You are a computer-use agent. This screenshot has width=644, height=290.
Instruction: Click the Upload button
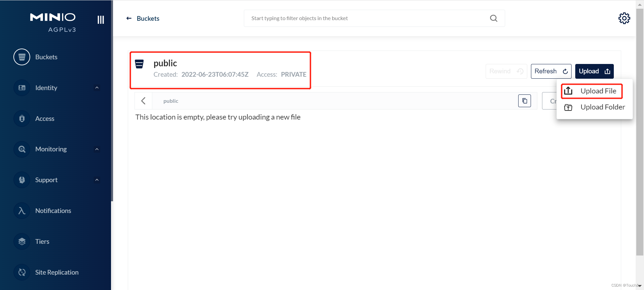(594, 71)
